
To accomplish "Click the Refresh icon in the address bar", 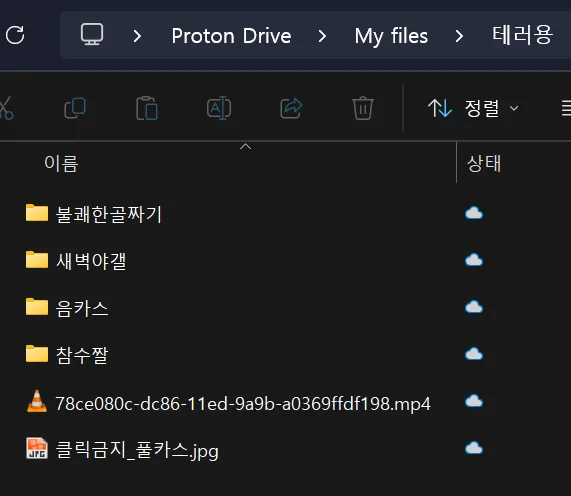I will (x=15, y=35).
